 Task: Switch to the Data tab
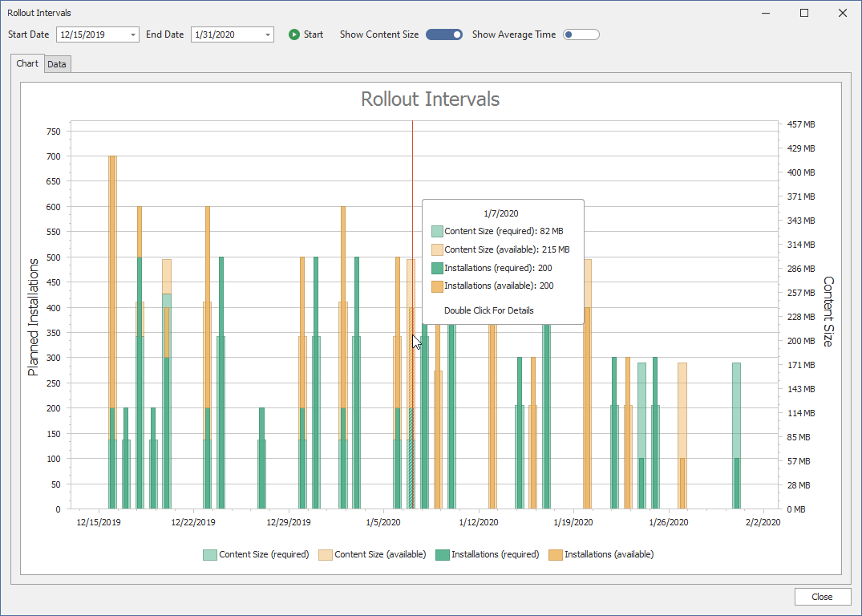click(57, 64)
